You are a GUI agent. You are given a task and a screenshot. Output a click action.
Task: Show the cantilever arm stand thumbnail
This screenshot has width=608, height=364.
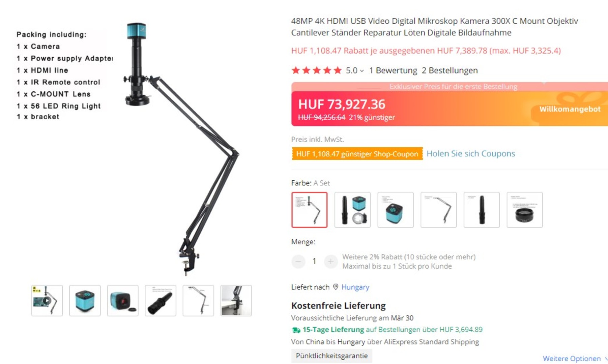click(x=198, y=300)
